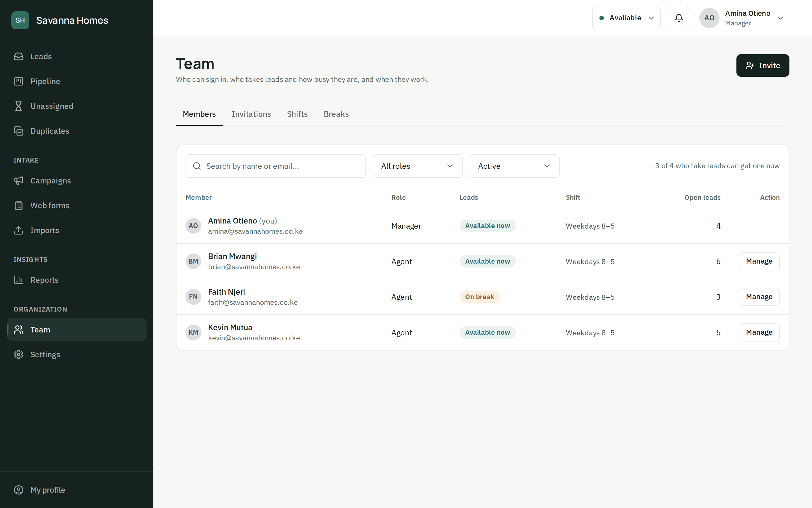This screenshot has height=508, width=812.
Task: Click the Savanna Homes SH logo
Action: [20, 20]
